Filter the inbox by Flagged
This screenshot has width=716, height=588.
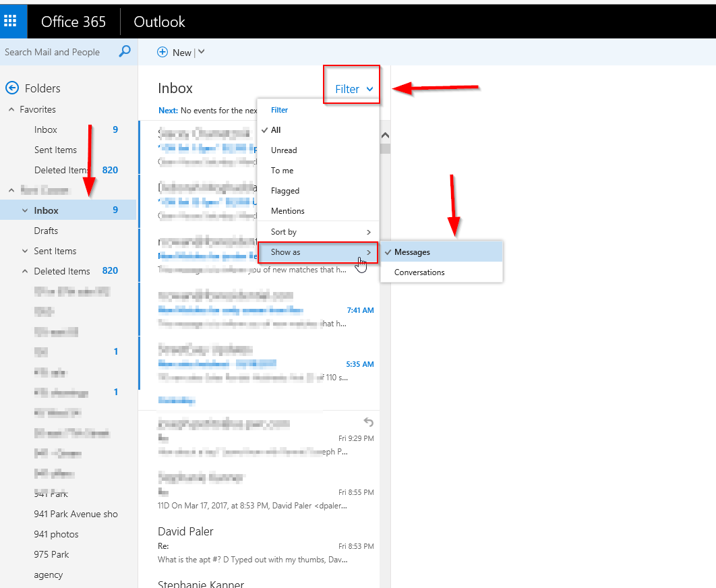coord(285,191)
